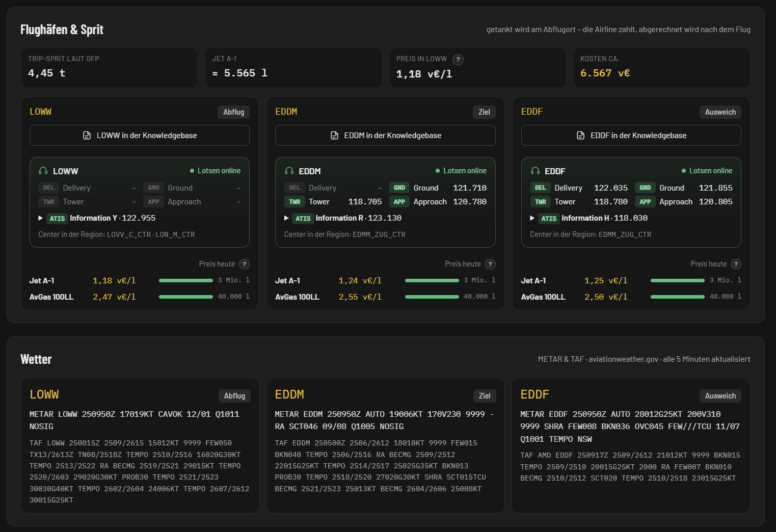Click the ATIS badge in the EDDF card
Screen dimensions: 776x532
pos(549,219)
